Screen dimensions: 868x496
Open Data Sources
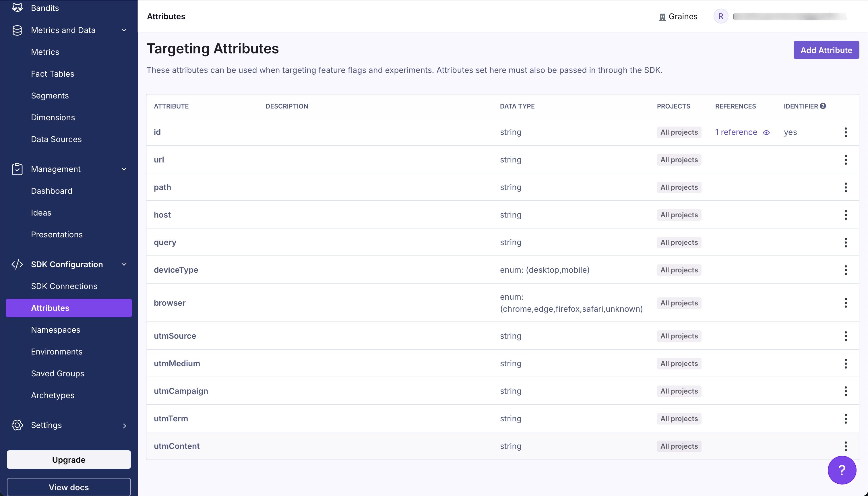[56, 139]
